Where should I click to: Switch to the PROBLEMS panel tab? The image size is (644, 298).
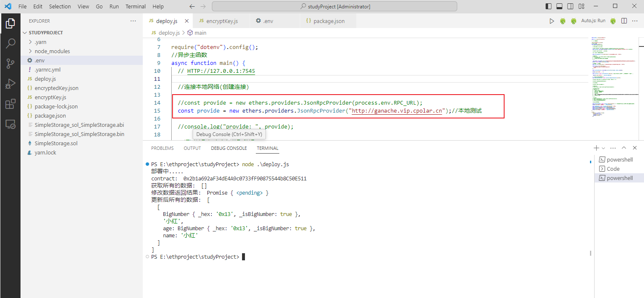pyautogui.click(x=162, y=148)
